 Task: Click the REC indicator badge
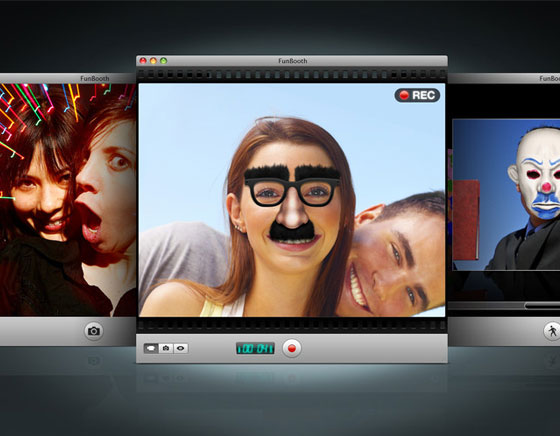pyautogui.click(x=417, y=95)
